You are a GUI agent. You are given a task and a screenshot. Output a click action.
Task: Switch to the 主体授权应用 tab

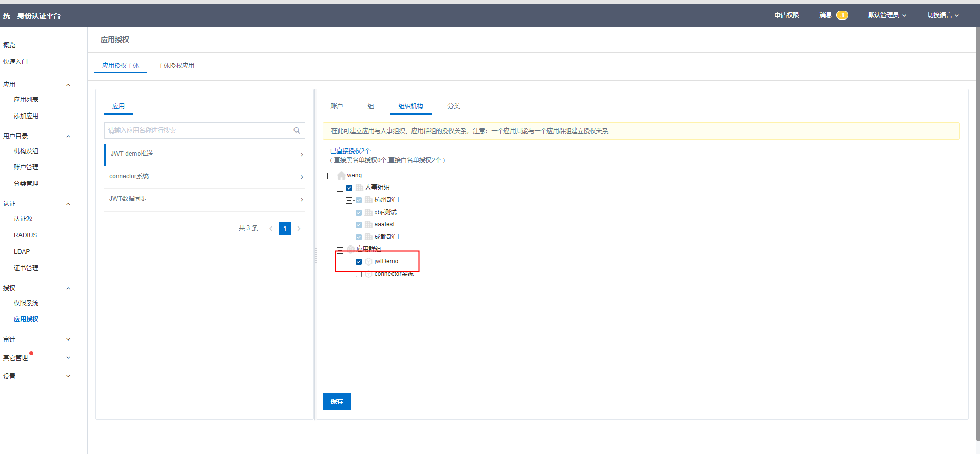(x=175, y=66)
